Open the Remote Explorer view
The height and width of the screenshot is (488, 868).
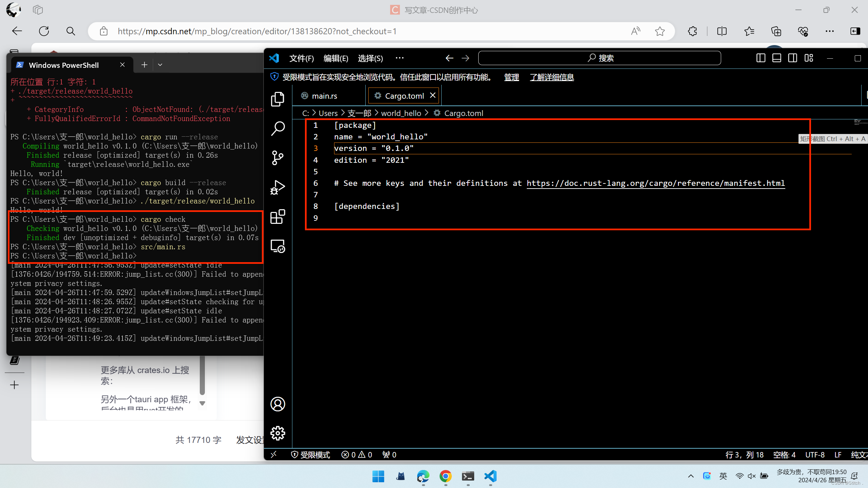click(277, 246)
